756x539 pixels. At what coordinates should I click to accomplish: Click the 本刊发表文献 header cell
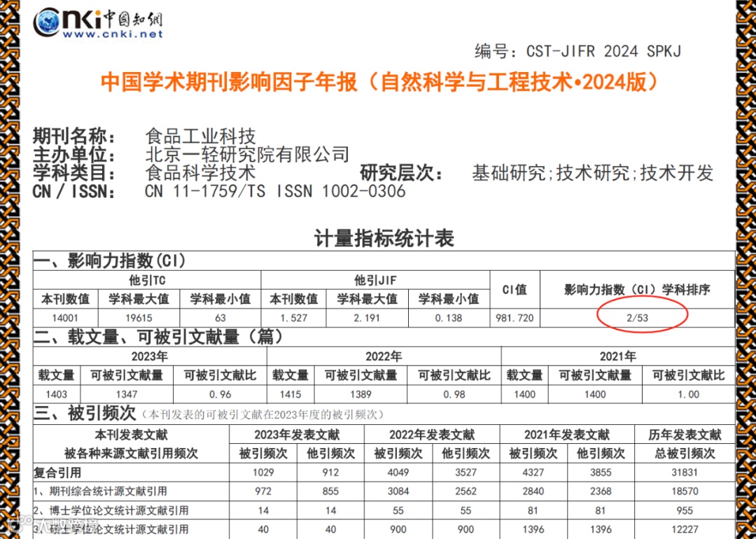[131, 435]
